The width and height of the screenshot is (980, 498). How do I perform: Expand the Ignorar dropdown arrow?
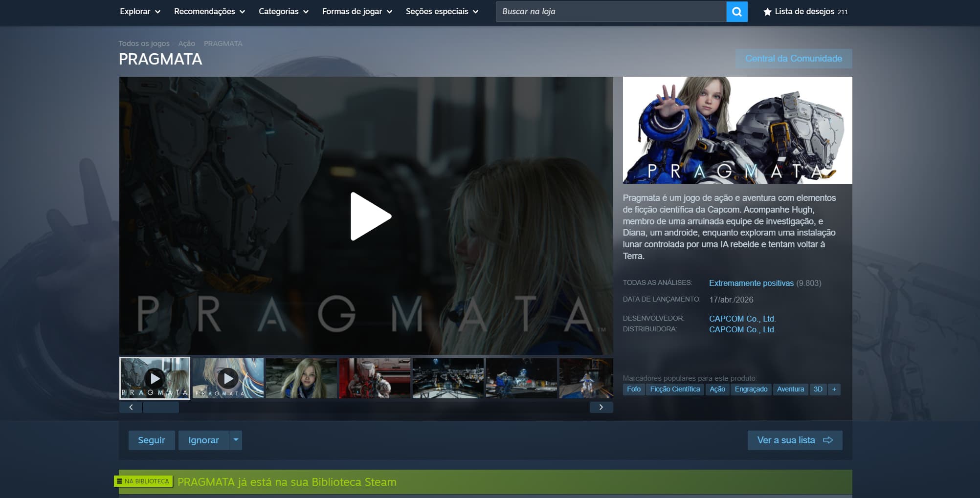(236, 440)
